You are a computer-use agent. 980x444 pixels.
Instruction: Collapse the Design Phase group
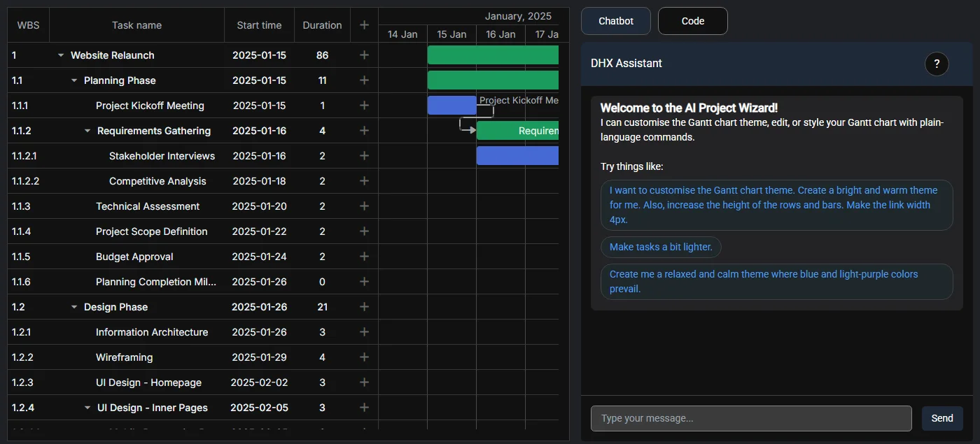(74, 307)
